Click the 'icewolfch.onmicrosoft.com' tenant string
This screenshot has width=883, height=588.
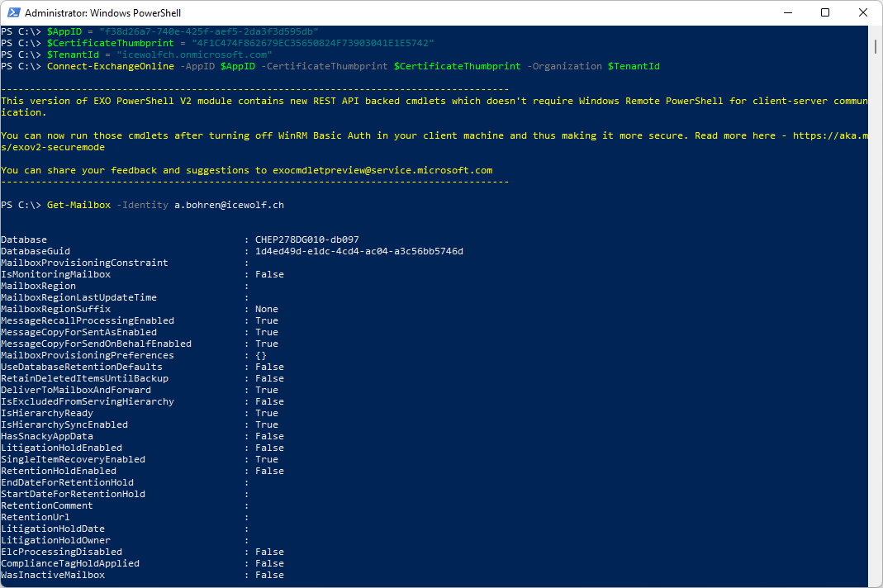pyautogui.click(x=194, y=55)
